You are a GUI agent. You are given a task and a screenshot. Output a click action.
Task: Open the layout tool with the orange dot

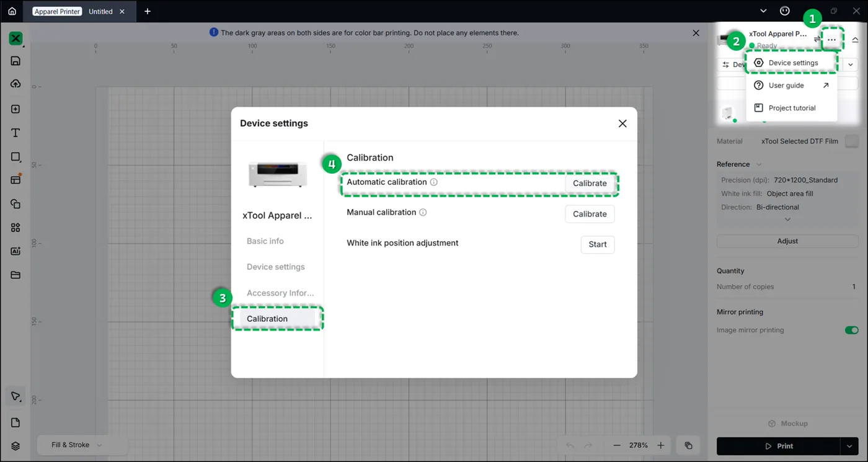[x=15, y=180]
